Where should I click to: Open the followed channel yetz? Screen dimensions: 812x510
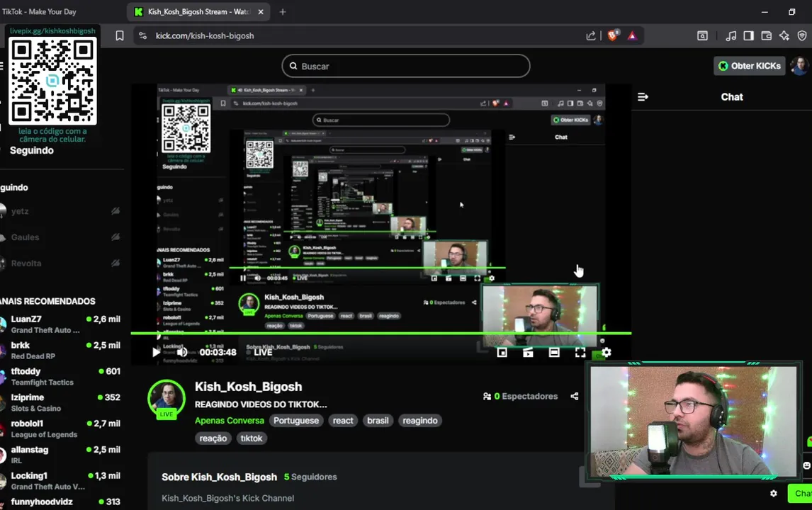coord(61,211)
